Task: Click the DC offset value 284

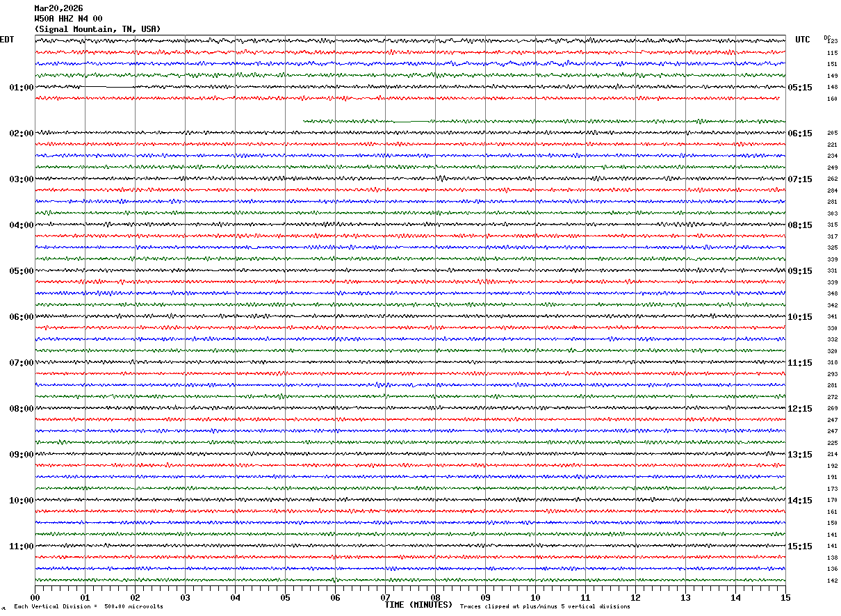Action: 832,191
